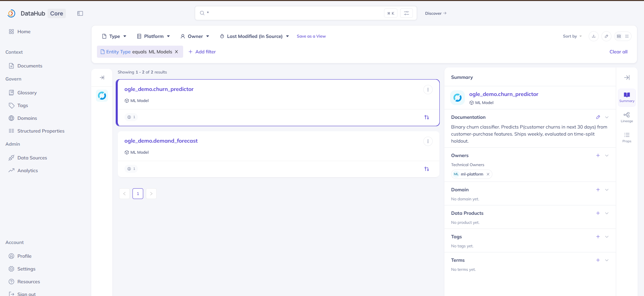Switch to the Props tab
Screen dimensions: 644x296
[627, 138]
